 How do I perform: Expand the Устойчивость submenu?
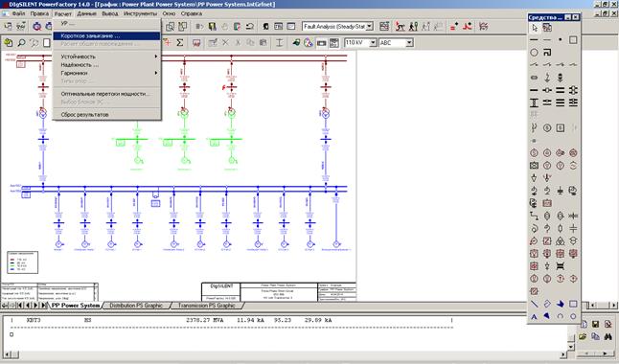(107, 57)
